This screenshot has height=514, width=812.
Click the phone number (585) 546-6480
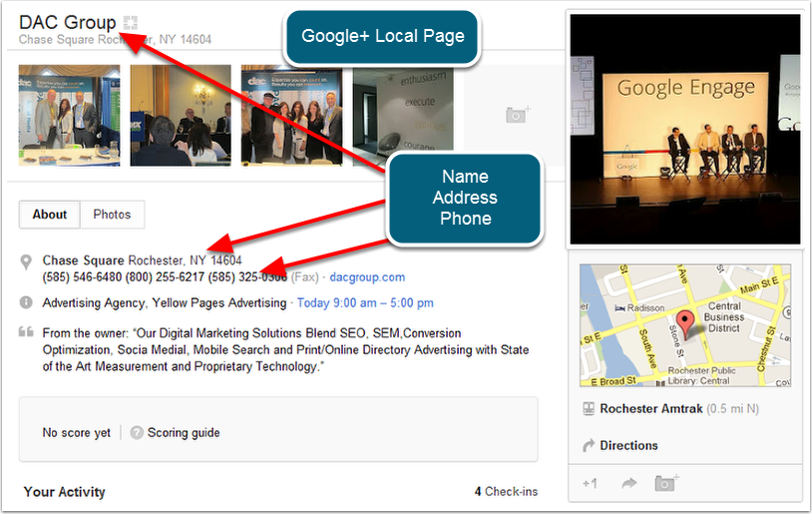click(82, 277)
